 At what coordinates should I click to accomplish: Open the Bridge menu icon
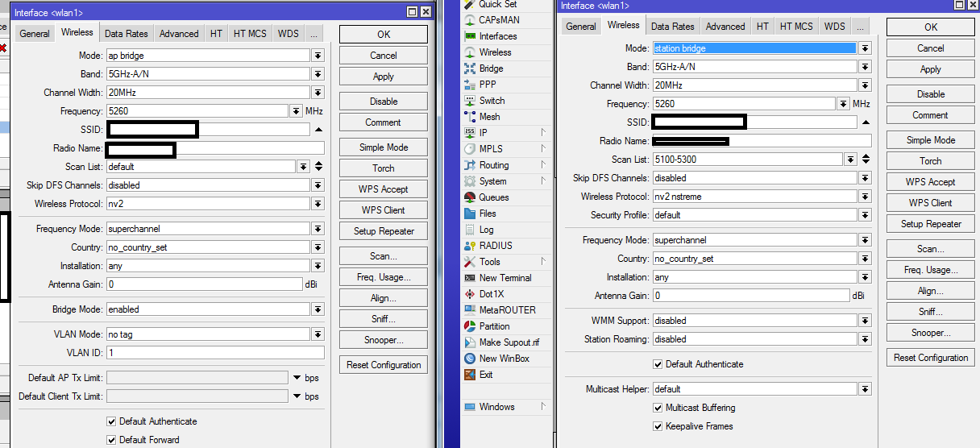click(471, 68)
